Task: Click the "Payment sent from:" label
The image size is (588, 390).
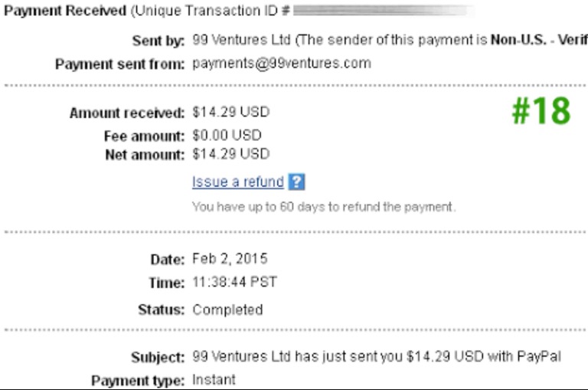Action: pos(119,64)
